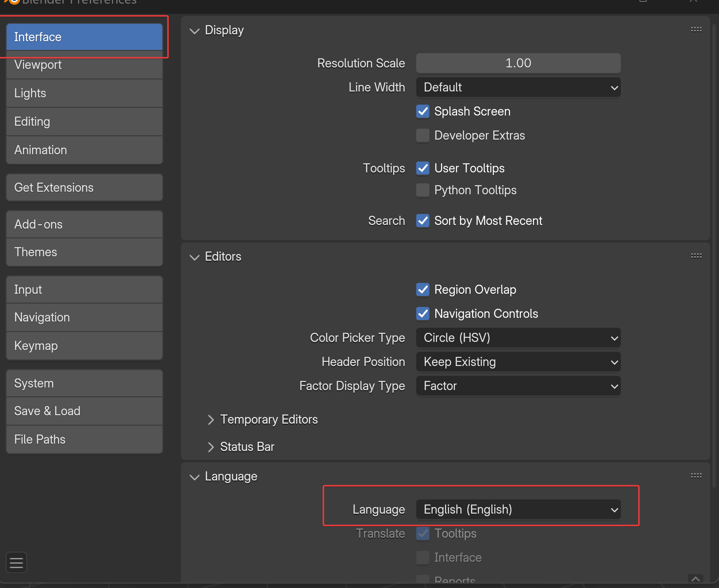Open the Line Width dropdown

point(518,87)
